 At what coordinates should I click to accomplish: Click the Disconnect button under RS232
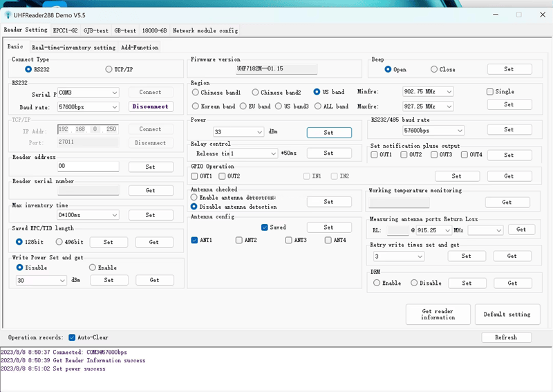pos(151,106)
